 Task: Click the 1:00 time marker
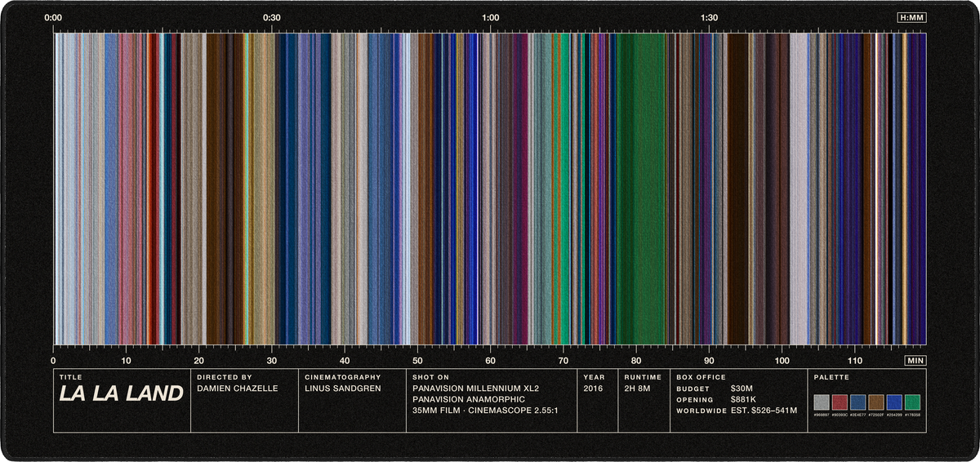(x=491, y=17)
